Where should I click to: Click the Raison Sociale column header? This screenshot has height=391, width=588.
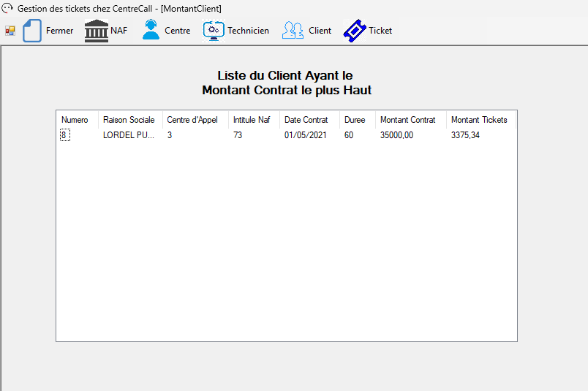[x=129, y=120]
